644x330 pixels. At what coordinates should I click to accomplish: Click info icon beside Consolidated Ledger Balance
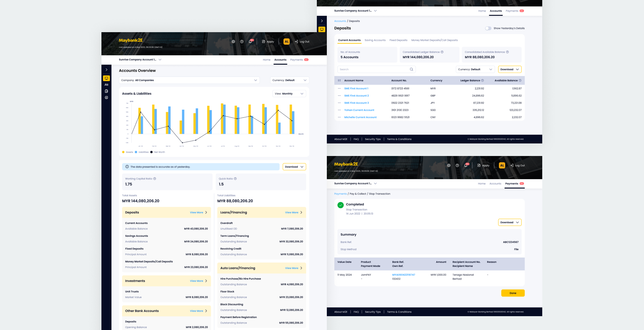coord(442,52)
